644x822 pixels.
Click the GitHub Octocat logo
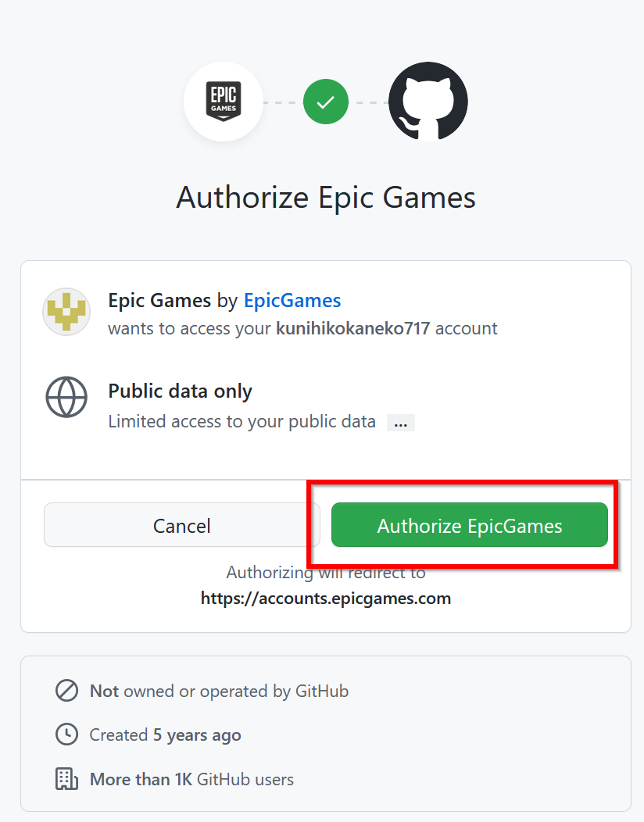point(428,102)
